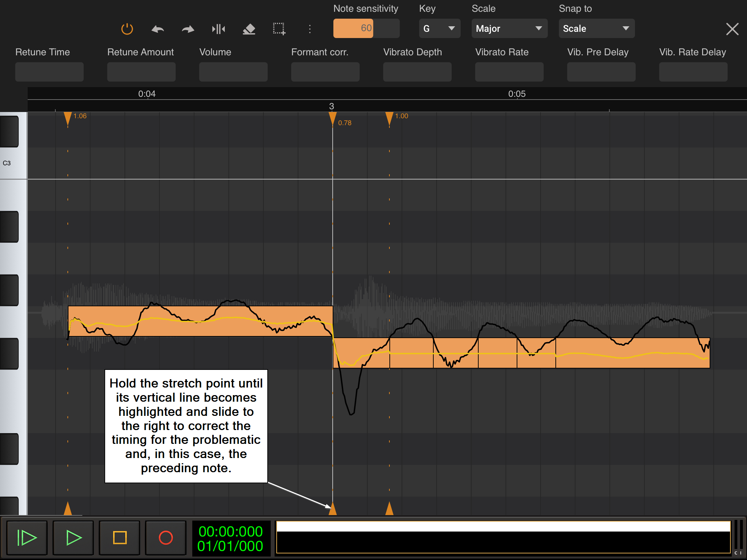Open the Key dropdown showing G

[x=439, y=29]
